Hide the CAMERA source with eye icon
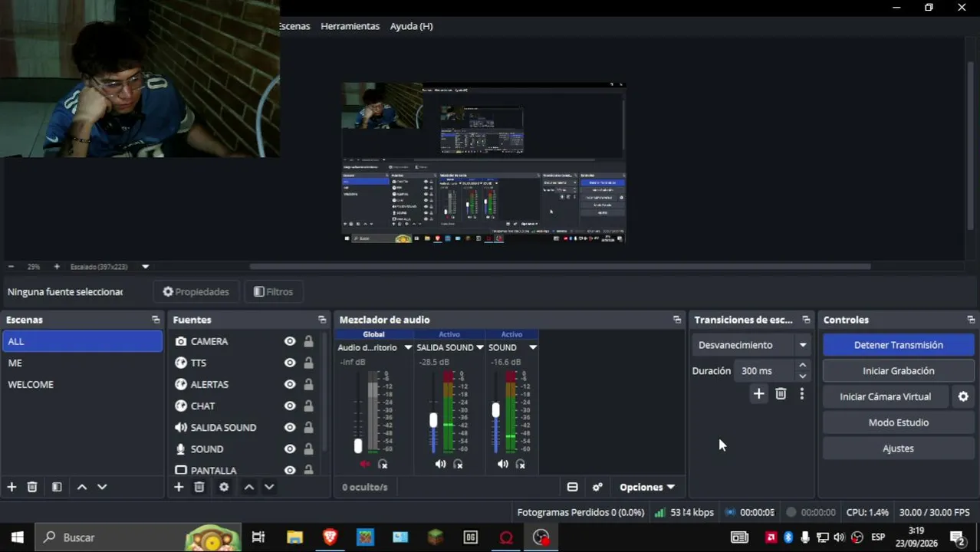This screenshot has width=980, height=552. (290, 341)
